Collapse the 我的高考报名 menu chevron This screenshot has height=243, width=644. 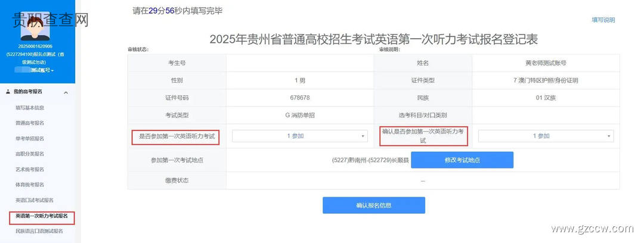tap(66, 93)
